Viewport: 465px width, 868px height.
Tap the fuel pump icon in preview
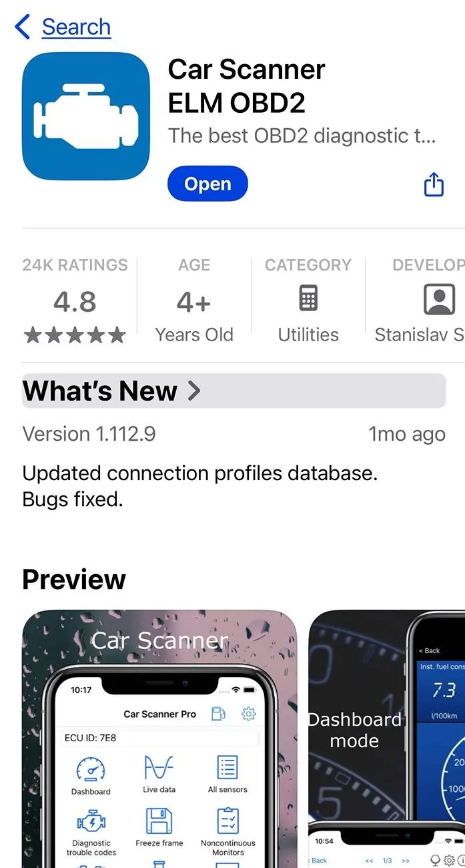click(x=218, y=714)
